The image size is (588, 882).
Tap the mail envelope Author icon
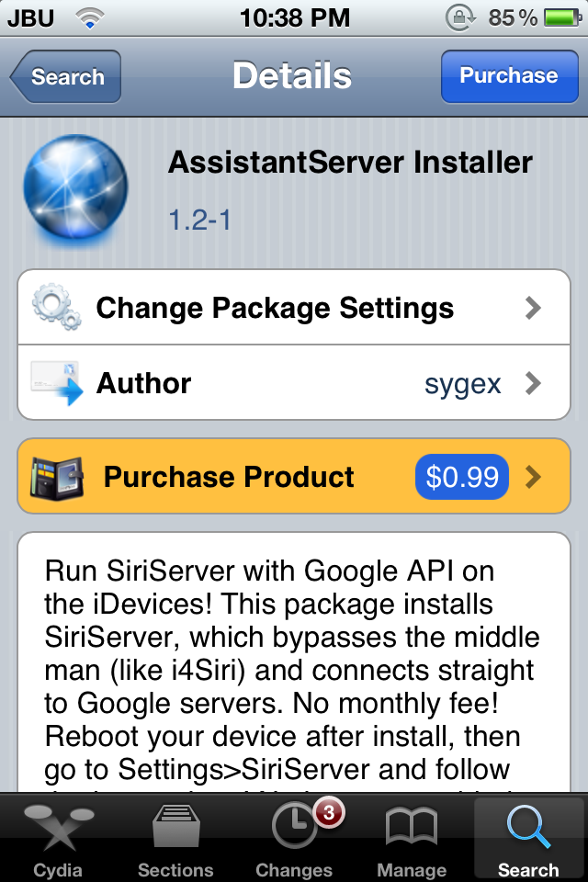point(56,383)
